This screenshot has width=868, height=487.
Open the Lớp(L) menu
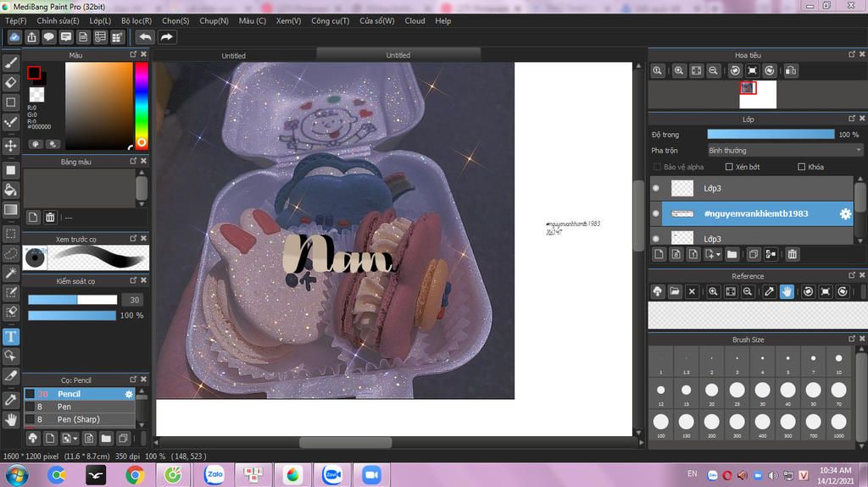(x=100, y=21)
